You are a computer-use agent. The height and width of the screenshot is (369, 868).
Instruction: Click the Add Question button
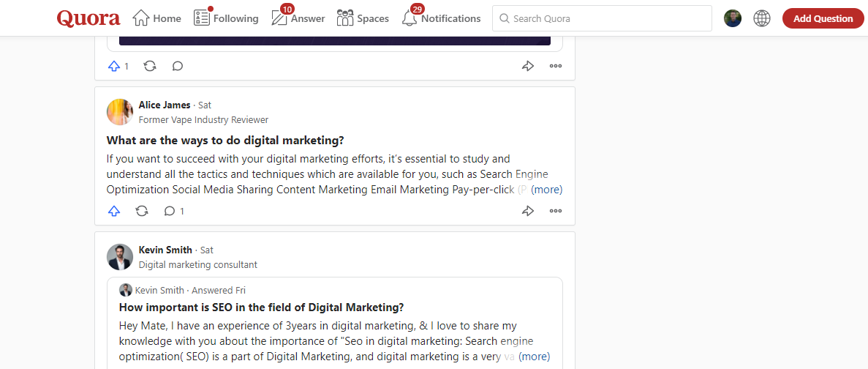click(823, 18)
